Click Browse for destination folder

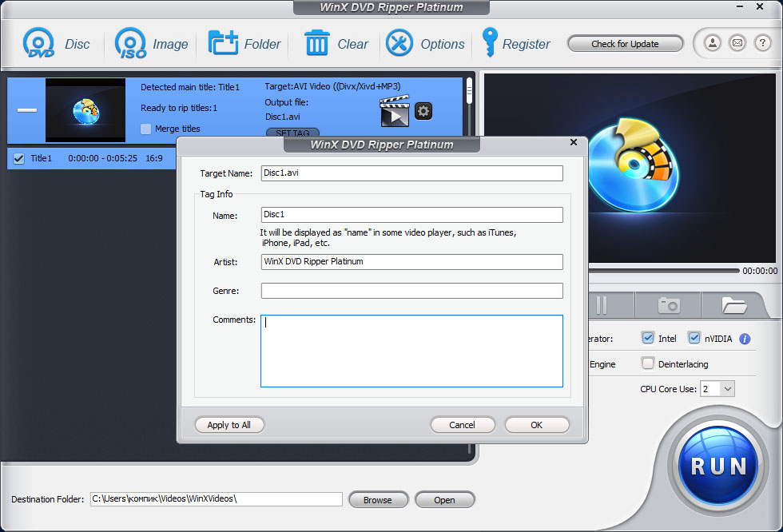click(x=378, y=499)
